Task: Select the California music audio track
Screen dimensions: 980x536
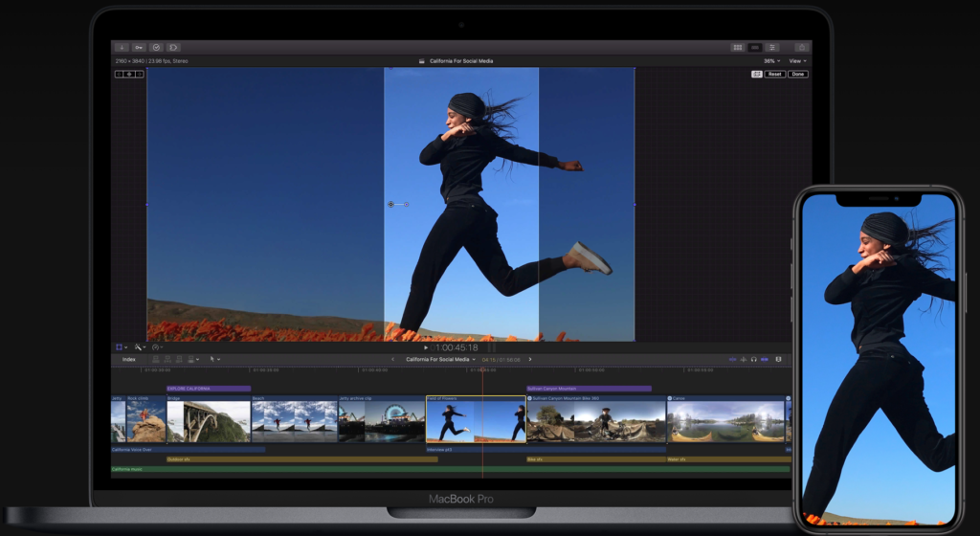Action: click(451, 469)
